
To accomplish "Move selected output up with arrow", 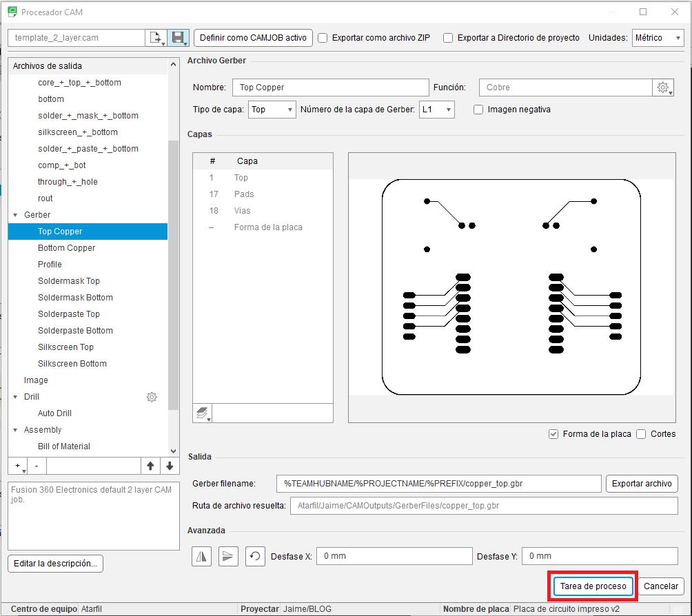I will (150, 466).
